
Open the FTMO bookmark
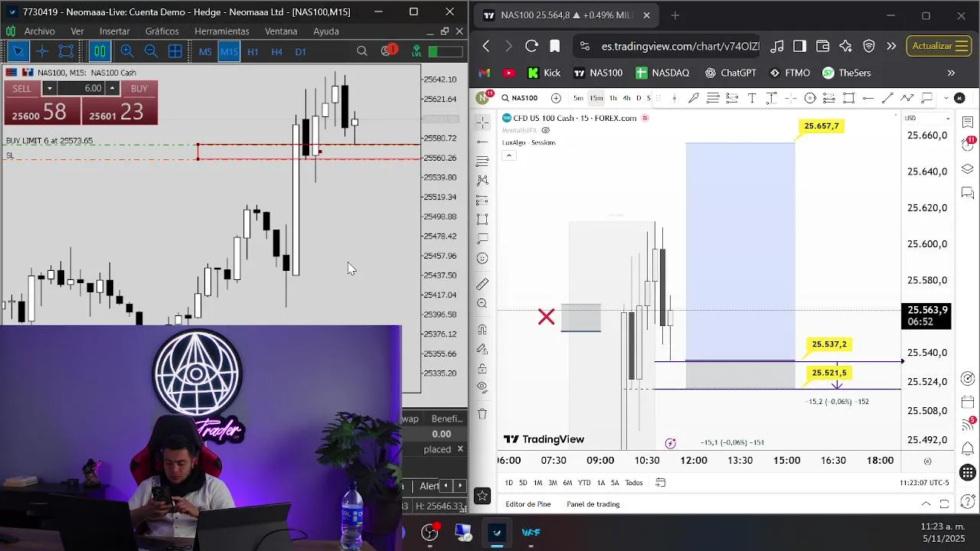click(x=789, y=73)
